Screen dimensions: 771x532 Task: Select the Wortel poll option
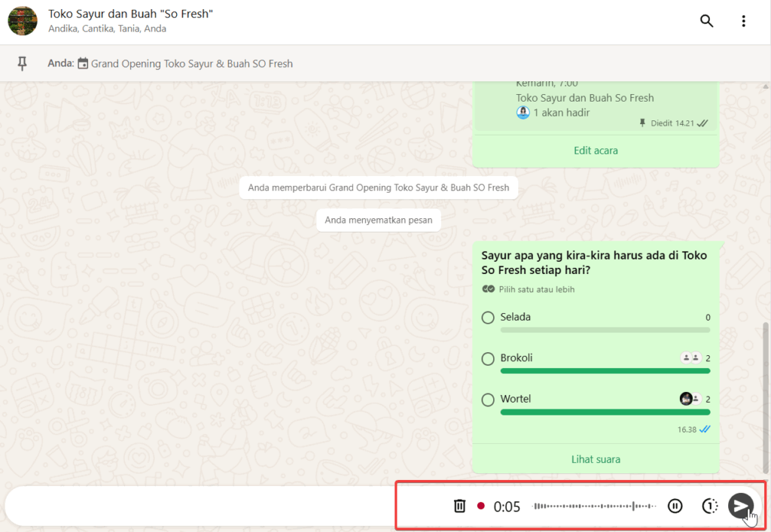488,400
